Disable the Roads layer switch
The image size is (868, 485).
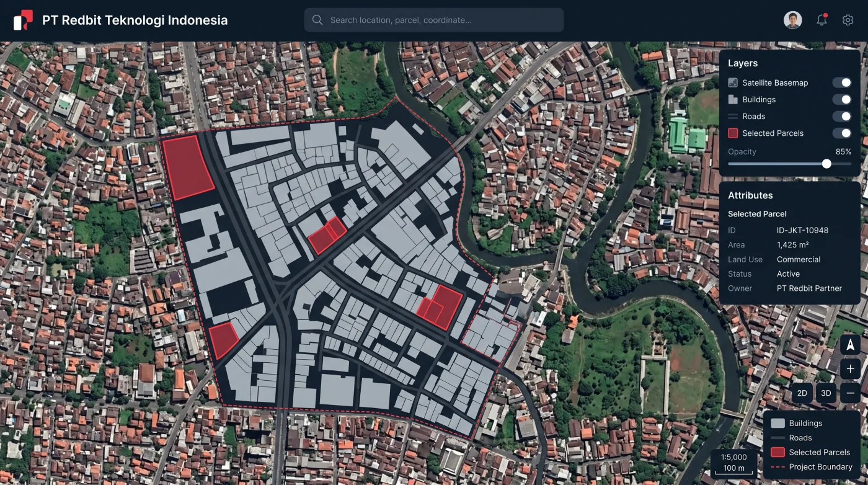click(x=841, y=116)
